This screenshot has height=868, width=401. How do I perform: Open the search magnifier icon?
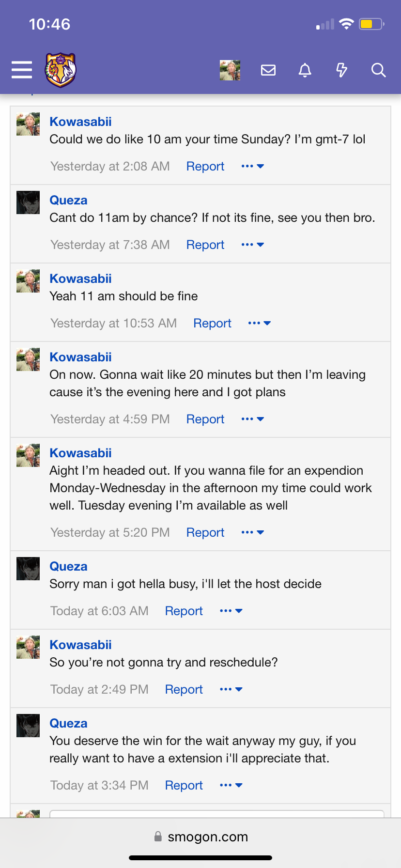pyautogui.click(x=378, y=70)
